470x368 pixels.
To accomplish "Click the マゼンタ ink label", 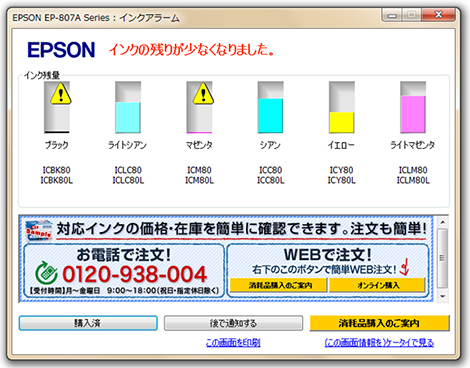I will (199, 145).
